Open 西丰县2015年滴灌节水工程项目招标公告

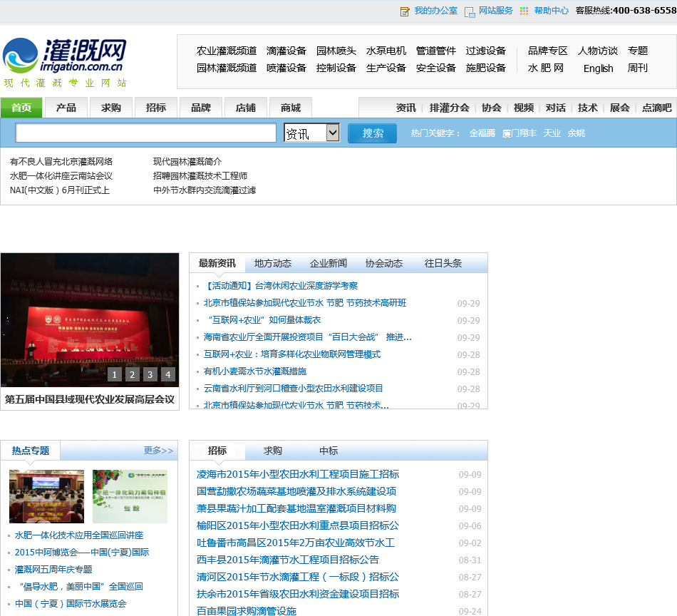pos(288,560)
